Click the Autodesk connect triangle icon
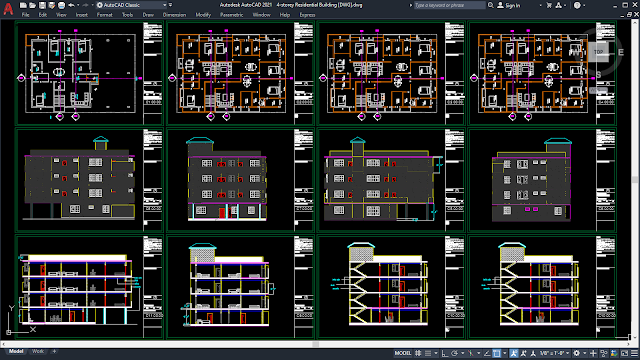 coord(559,5)
